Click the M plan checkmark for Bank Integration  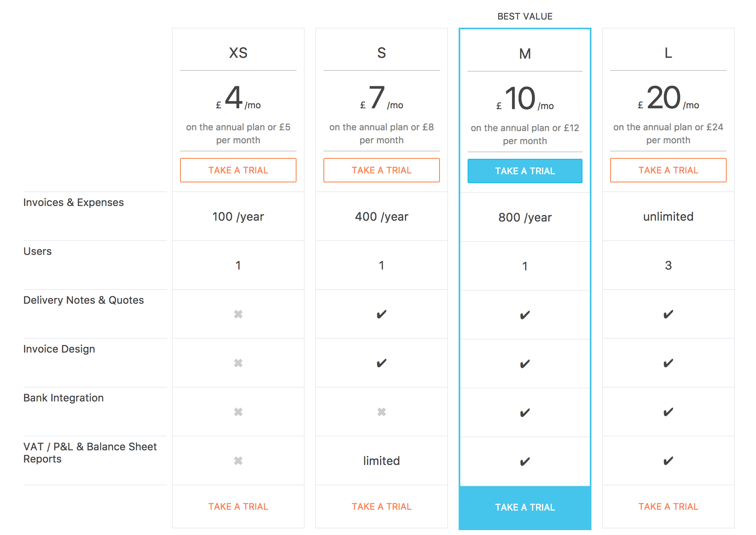click(x=525, y=412)
